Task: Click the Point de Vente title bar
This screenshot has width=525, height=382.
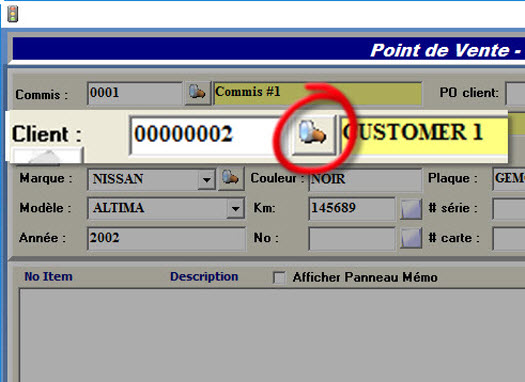Action: [x=269, y=49]
